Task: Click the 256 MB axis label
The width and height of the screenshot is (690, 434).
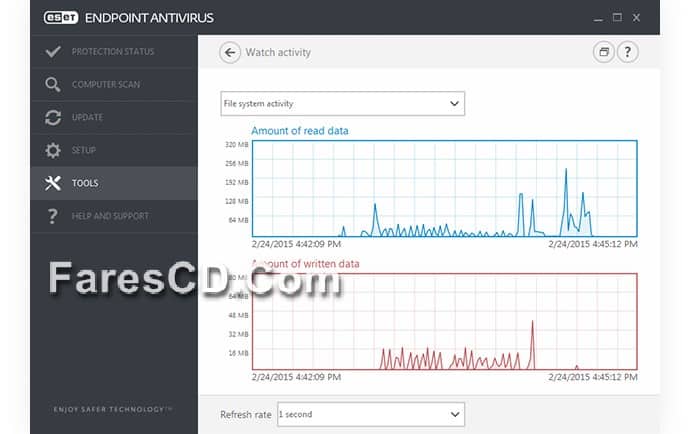Action: pyautogui.click(x=237, y=164)
